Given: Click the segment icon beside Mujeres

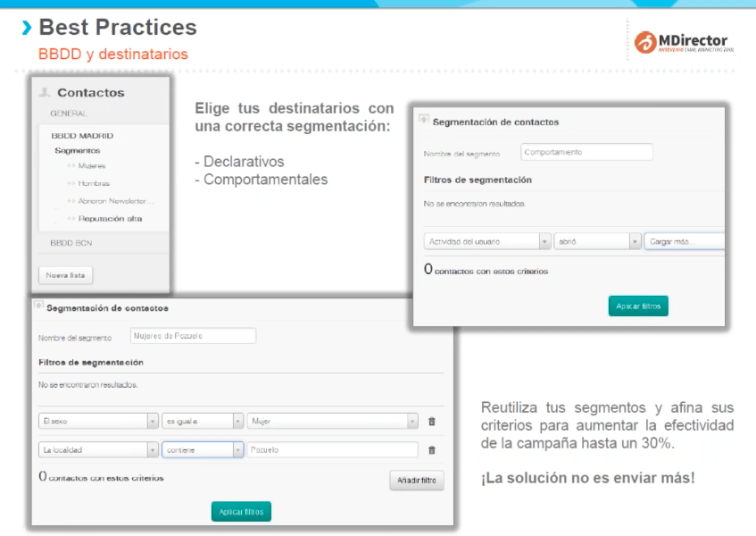Looking at the screenshot, I should 71,165.
